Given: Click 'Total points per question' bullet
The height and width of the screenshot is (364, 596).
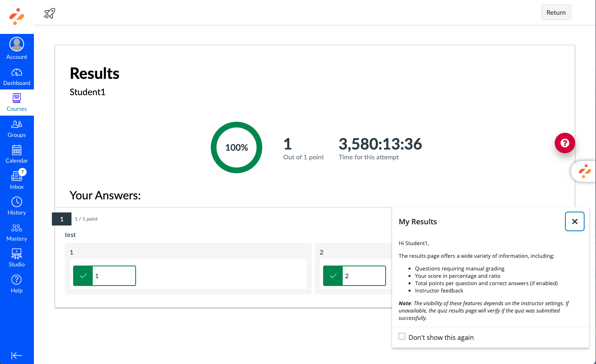Looking at the screenshot, I should coord(486,283).
